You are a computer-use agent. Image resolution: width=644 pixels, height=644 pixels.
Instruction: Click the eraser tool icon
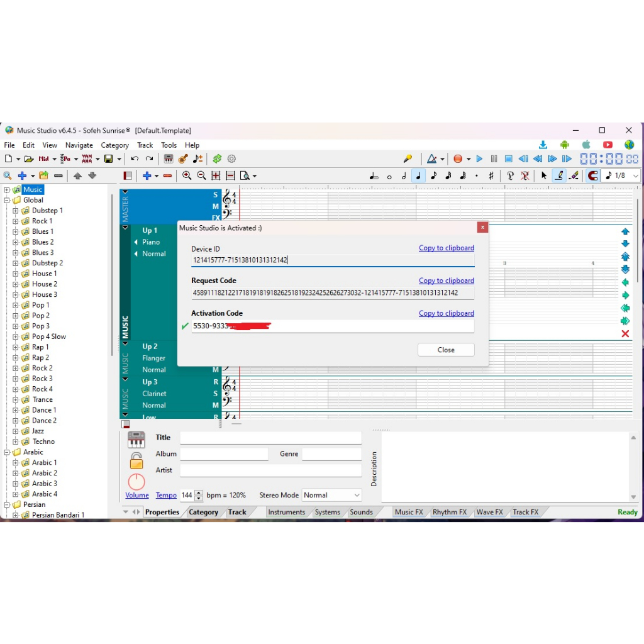[x=574, y=176]
